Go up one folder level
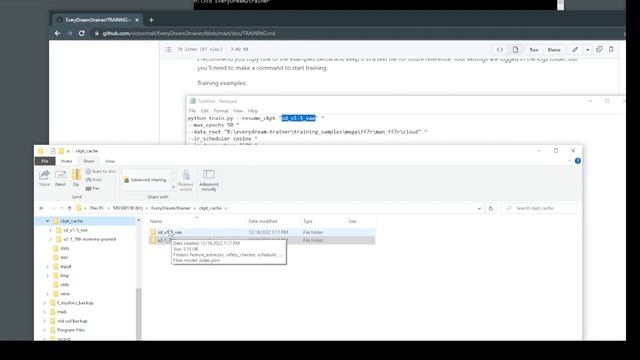Image resolution: width=640 pixels, height=360 pixels. click(69, 208)
